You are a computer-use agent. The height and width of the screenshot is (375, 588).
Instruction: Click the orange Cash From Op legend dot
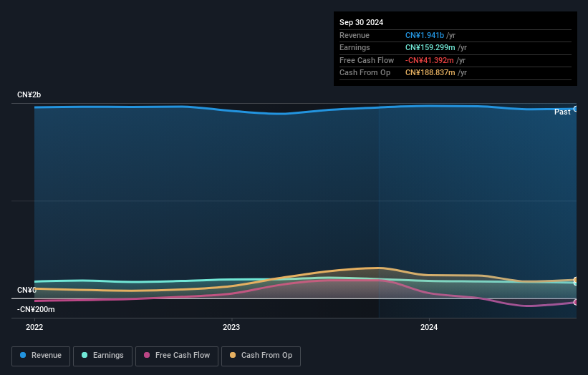[233, 355]
